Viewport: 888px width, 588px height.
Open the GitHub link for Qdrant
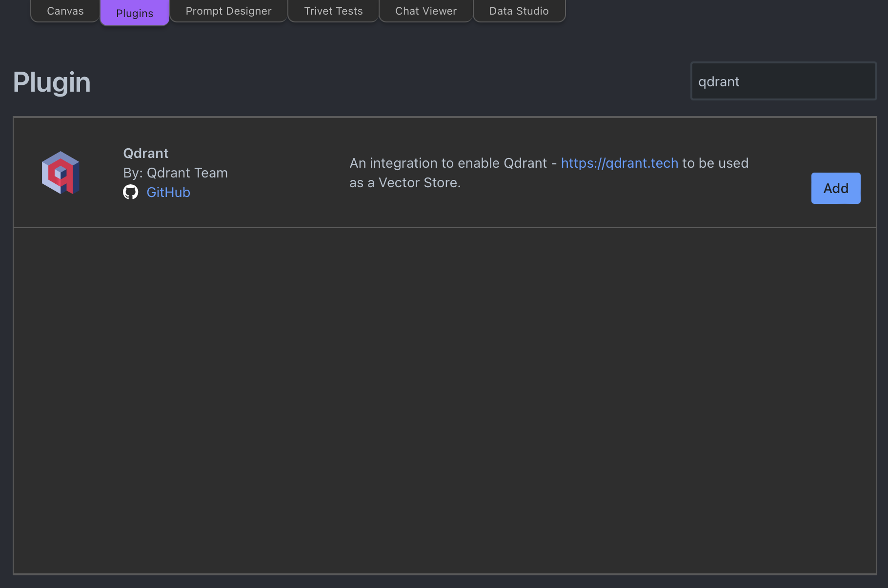click(168, 192)
